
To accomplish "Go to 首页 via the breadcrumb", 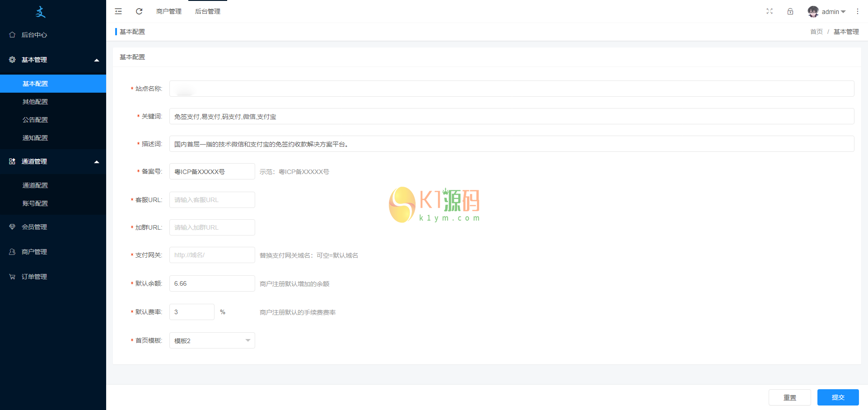I will 817,32.
